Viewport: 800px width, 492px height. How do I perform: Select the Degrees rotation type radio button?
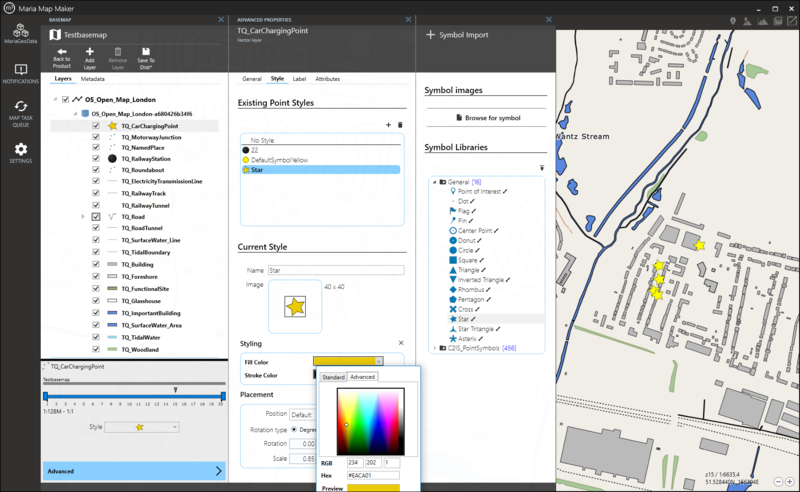coord(294,430)
